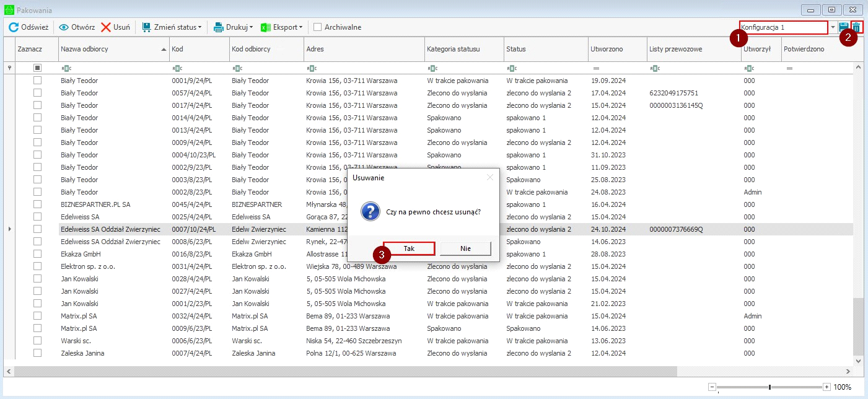Open the Eksport dropdown menu
The width and height of the screenshot is (868, 399).
[x=282, y=27]
